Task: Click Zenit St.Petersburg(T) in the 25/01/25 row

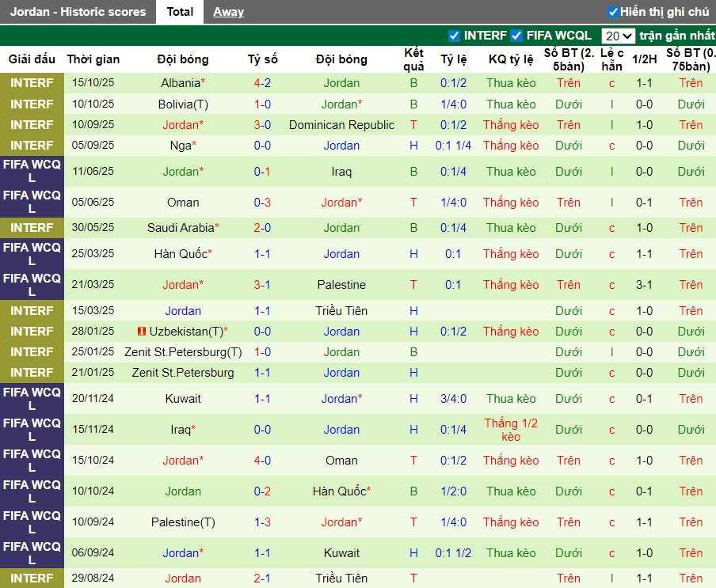Action: pyautogui.click(x=183, y=352)
